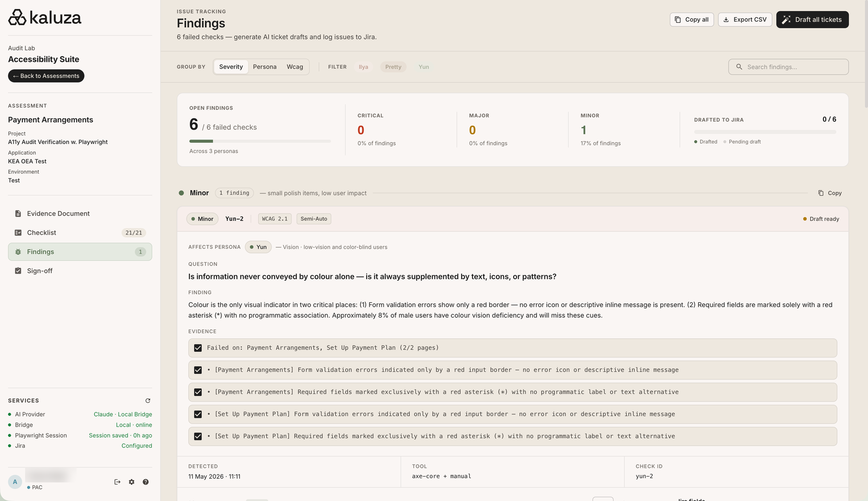Copy the Minor group findings
Image resolution: width=868 pixels, height=501 pixels.
(x=830, y=193)
